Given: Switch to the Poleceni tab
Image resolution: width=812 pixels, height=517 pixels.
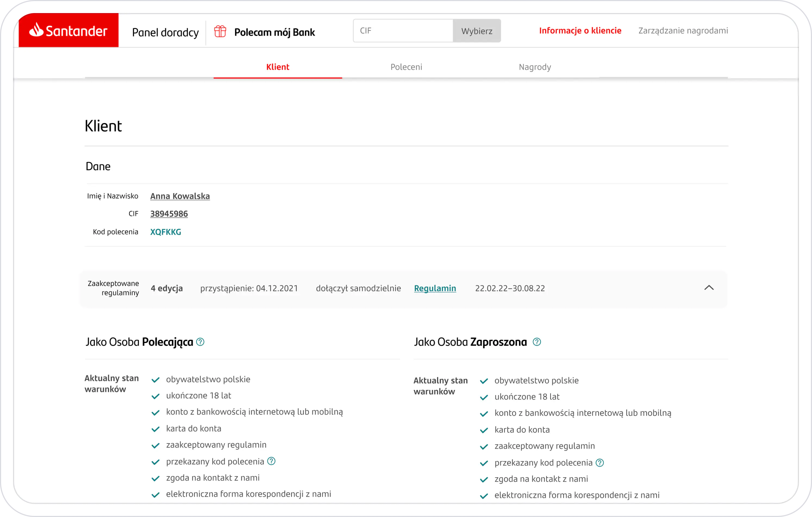Looking at the screenshot, I should (x=406, y=67).
